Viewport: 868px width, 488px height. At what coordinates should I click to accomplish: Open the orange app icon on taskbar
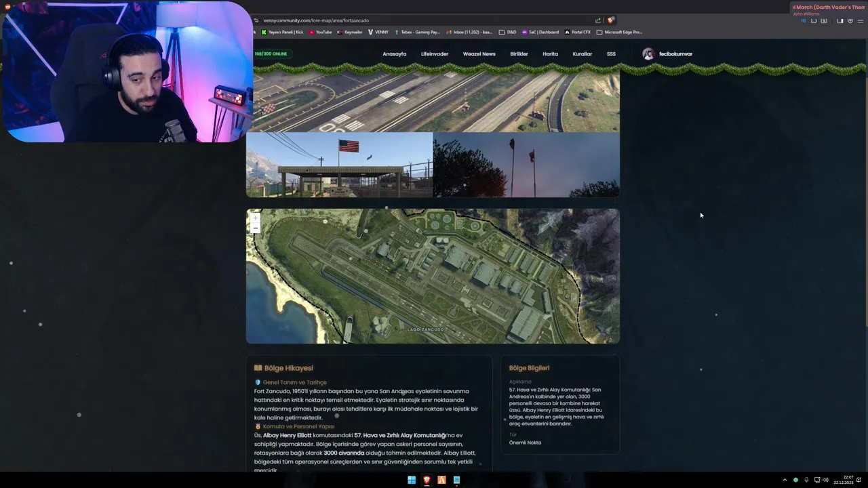tap(441, 480)
